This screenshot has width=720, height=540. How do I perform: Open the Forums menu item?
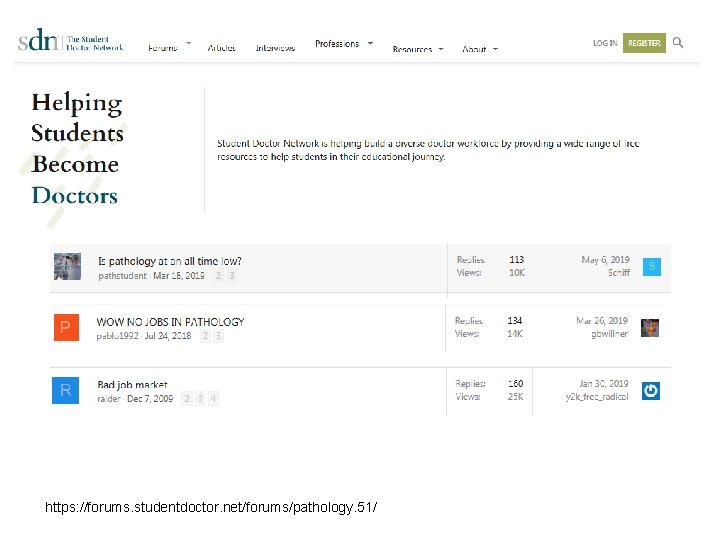point(163,48)
